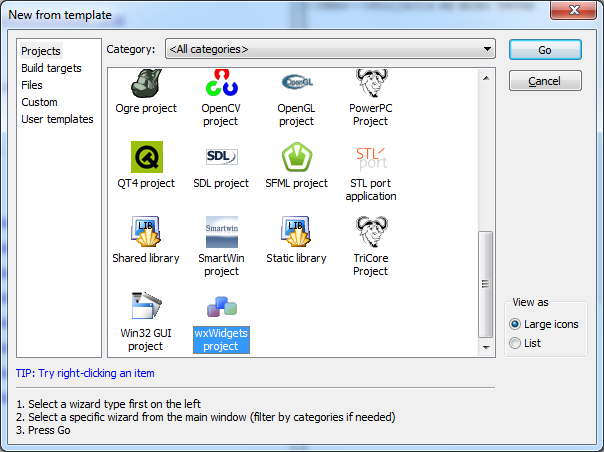
Task: Click the template list scroll up arrow
Action: (x=486, y=78)
